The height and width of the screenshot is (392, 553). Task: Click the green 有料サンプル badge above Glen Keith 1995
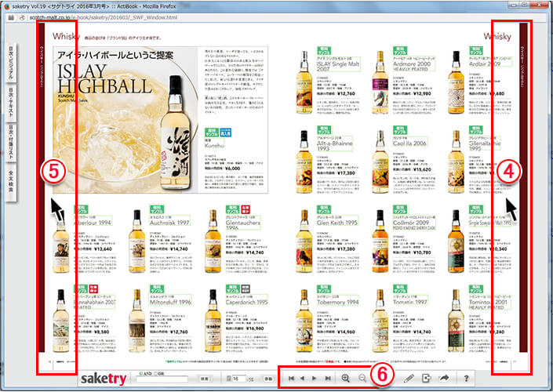coord(323,209)
